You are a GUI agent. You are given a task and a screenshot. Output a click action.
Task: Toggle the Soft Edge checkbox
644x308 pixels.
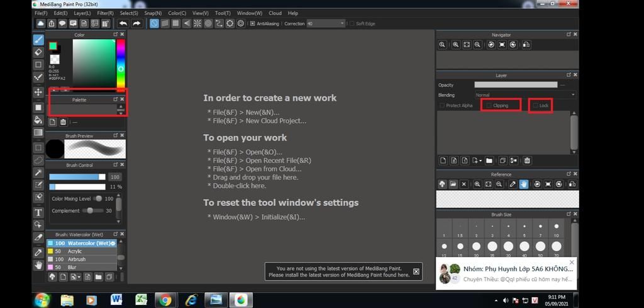tap(352, 24)
